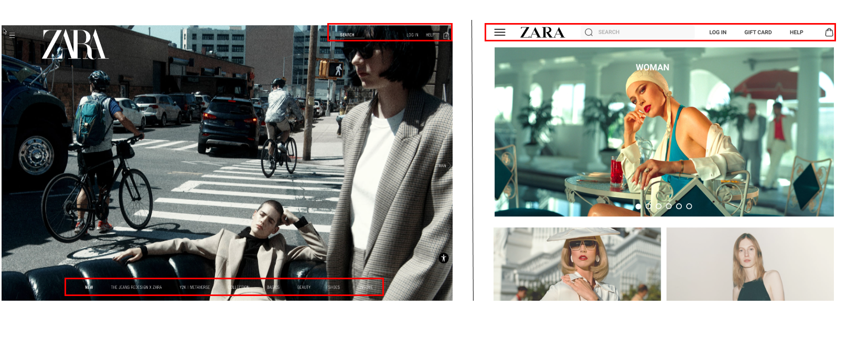Open the Y2K | METAVERSE menu item

coord(195,287)
